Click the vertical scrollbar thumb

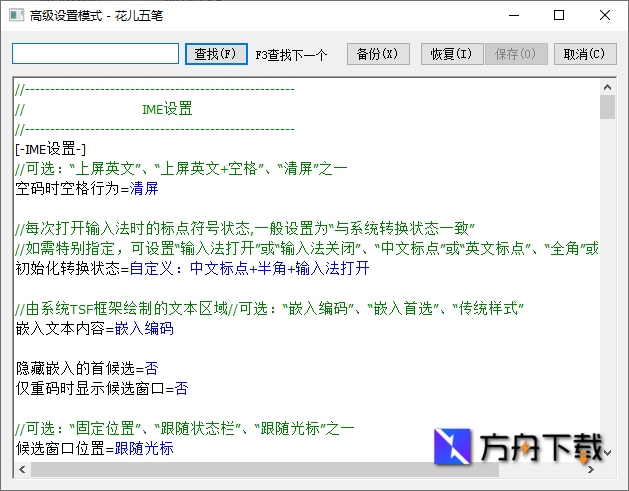click(x=607, y=107)
